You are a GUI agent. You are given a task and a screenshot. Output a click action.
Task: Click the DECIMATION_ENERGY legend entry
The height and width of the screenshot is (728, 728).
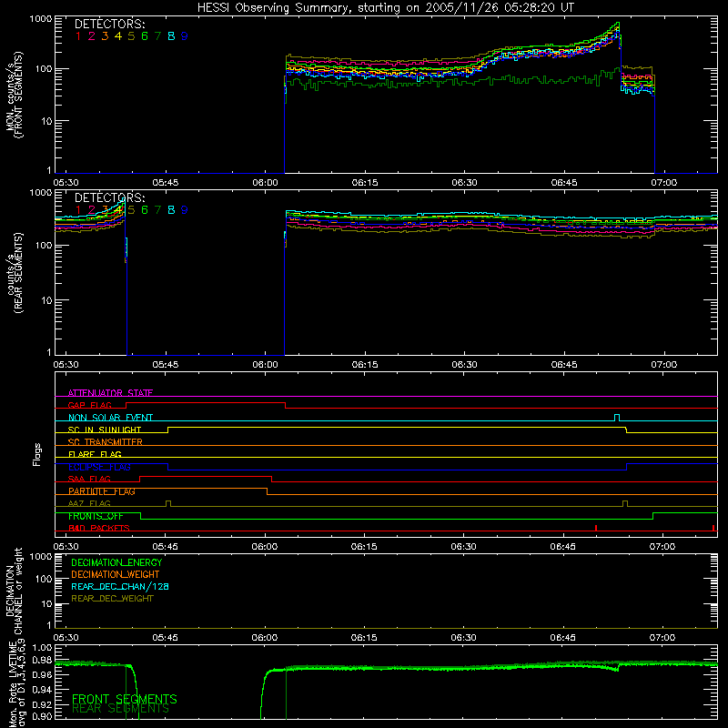point(116,562)
